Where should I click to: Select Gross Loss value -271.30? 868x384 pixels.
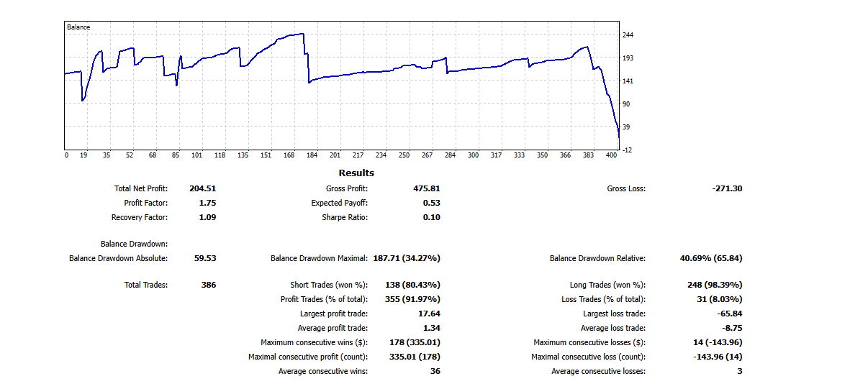726,189
